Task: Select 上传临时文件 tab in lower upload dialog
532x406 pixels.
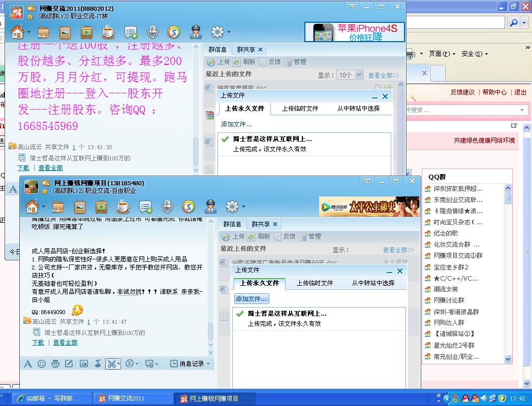Action: (x=315, y=283)
